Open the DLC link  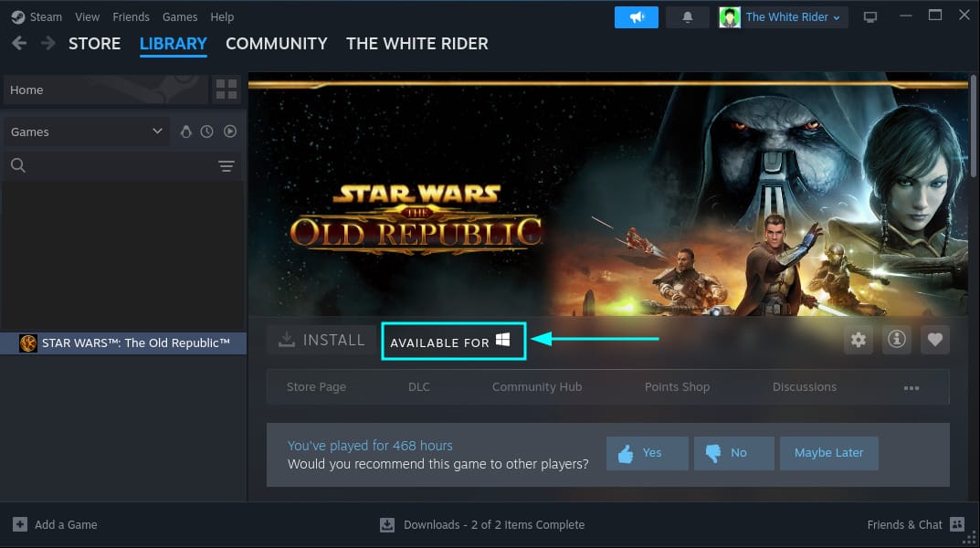tap(418, 386)
